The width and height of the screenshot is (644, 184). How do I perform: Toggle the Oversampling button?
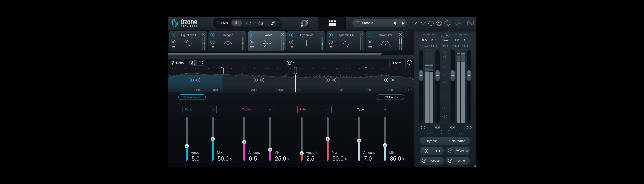[192, 97]
